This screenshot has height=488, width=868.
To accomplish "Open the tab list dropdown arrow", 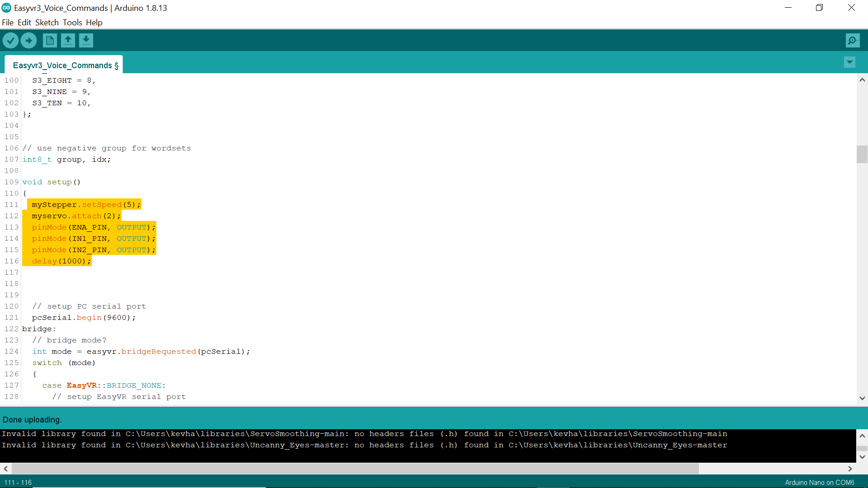I will (850, 62).
